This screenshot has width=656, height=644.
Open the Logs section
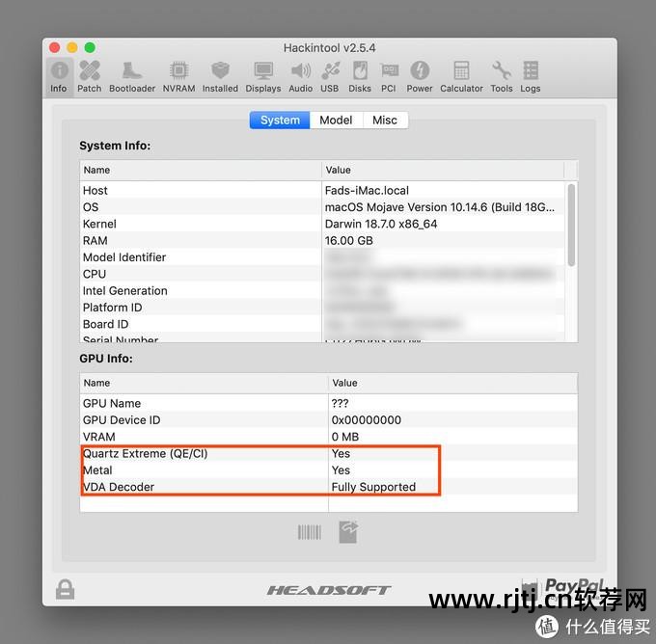(x=531, y=77)
